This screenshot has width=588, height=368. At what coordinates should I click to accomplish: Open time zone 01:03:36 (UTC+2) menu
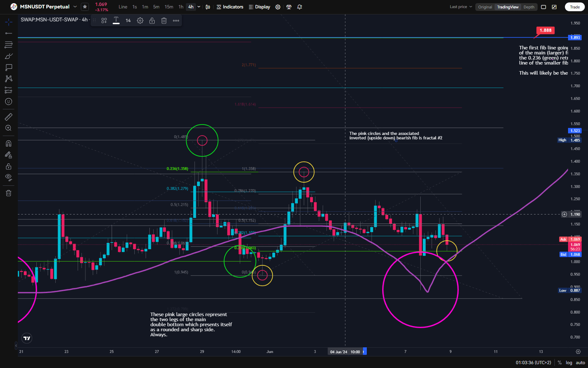[x=533, y=363]
